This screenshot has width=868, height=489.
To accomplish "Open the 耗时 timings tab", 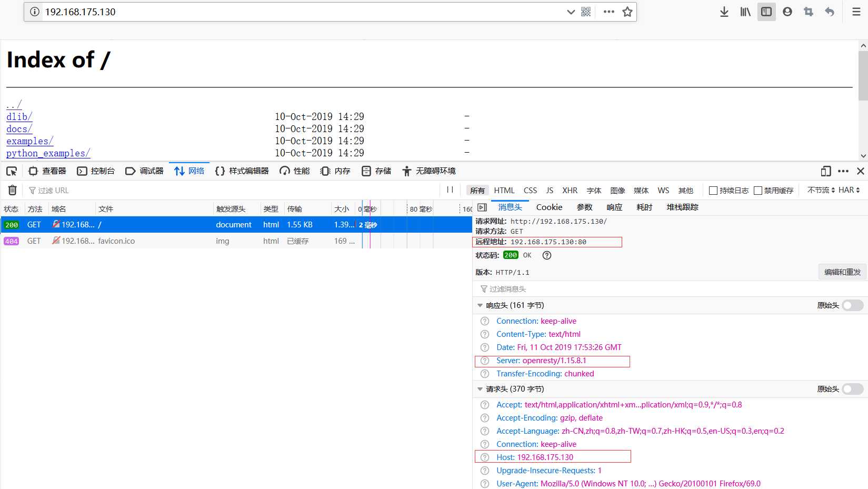I will (644, 207).
